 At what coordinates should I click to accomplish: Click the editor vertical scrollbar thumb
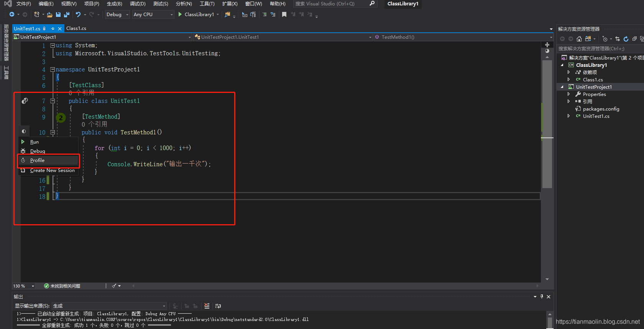click(x=547, y=124)
